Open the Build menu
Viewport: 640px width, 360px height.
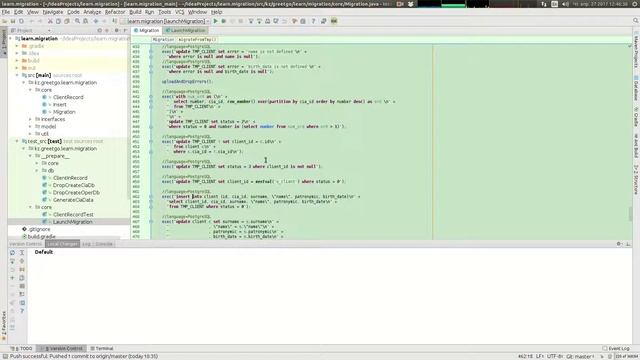(135, 12)
